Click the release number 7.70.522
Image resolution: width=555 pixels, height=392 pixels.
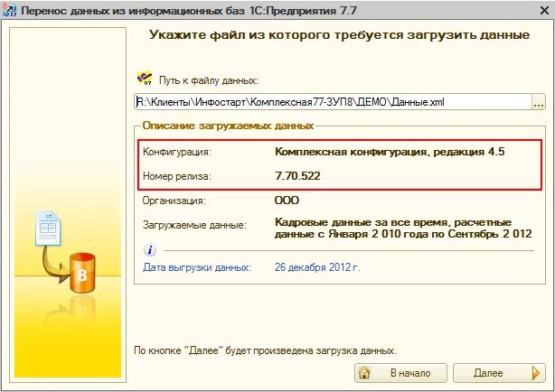(297, 176)
